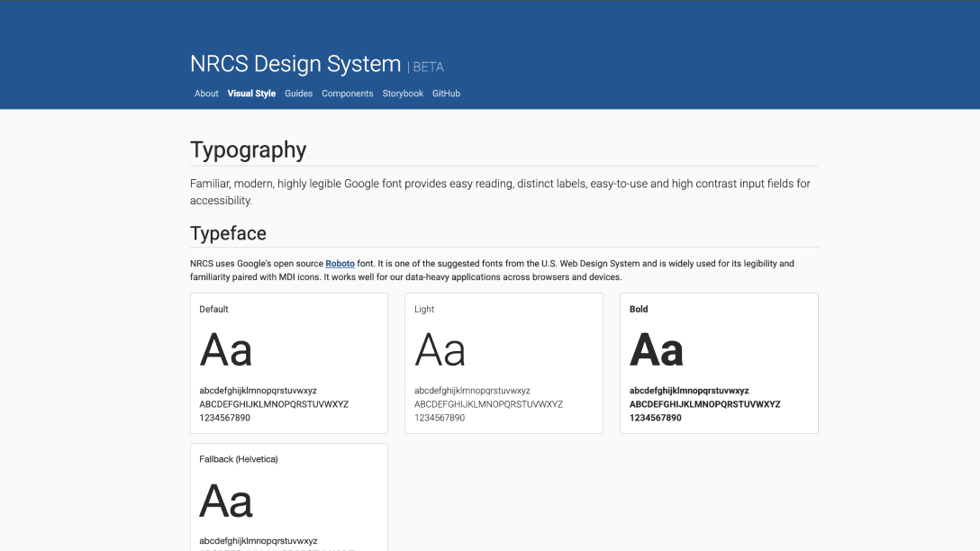Click the BETA label

tap(428, 67)
